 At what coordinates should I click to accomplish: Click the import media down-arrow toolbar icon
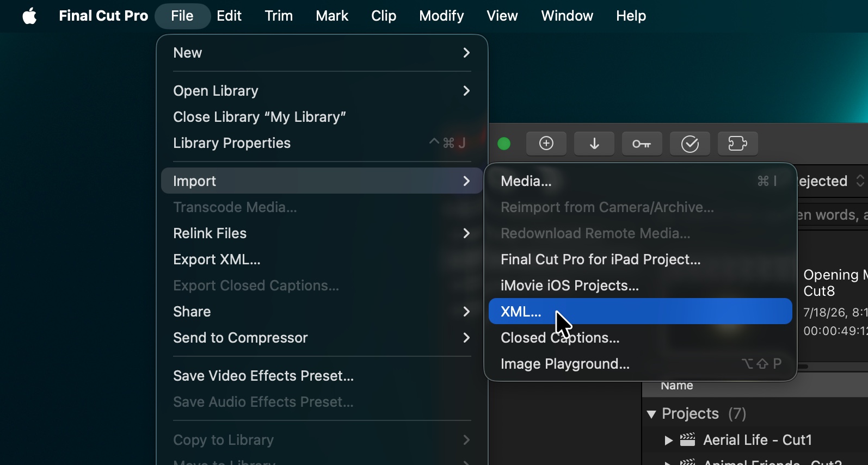pyautogui.click(x=594, y=144)
